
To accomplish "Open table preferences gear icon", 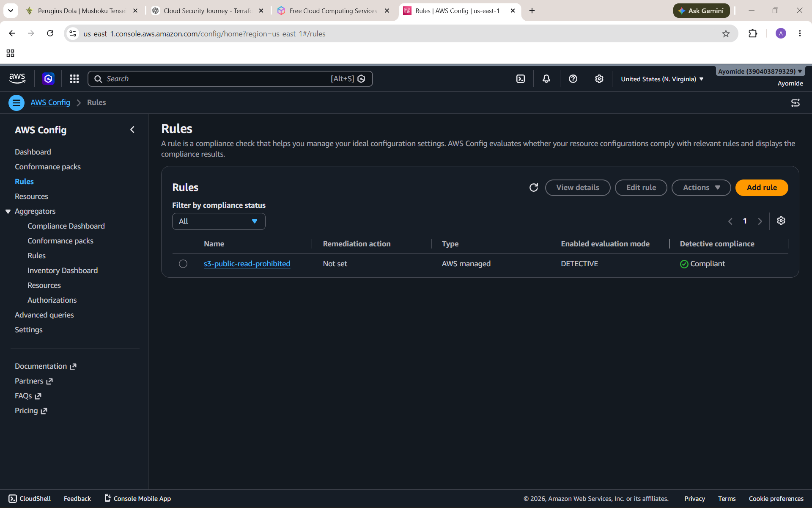I will point(781,221).
